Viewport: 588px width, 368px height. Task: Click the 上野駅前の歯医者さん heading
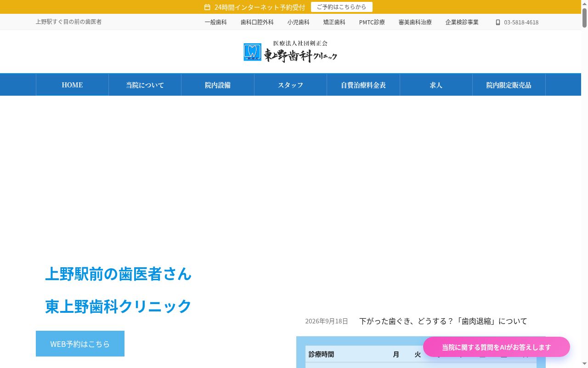coord(119,274)
